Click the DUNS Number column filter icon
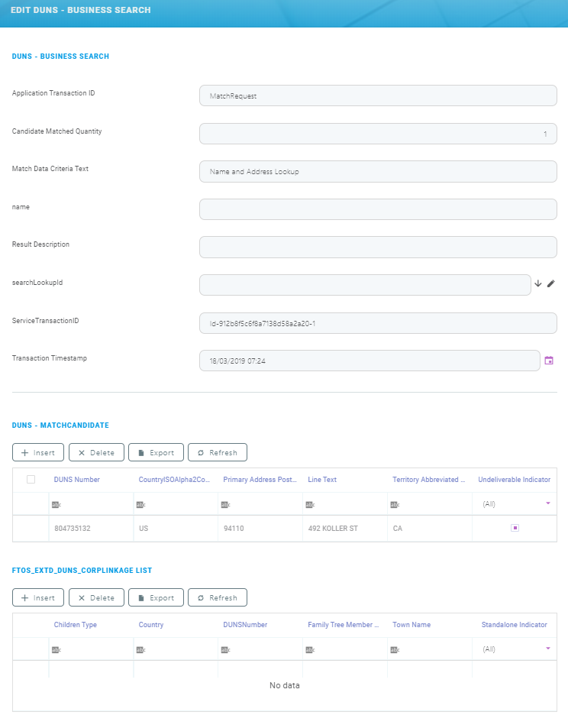The height and width of the screenshot is (728, 568). (55, 505)
